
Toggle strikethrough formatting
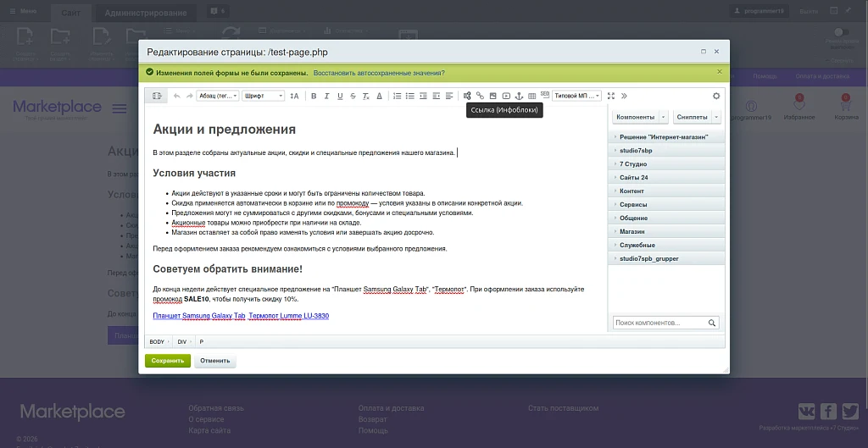coord(353,96)
